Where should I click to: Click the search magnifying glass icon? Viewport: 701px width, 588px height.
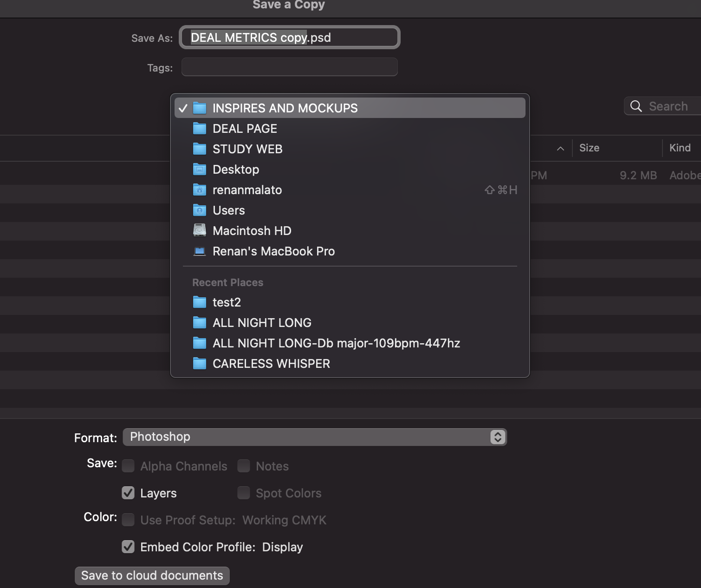(636, 106)
